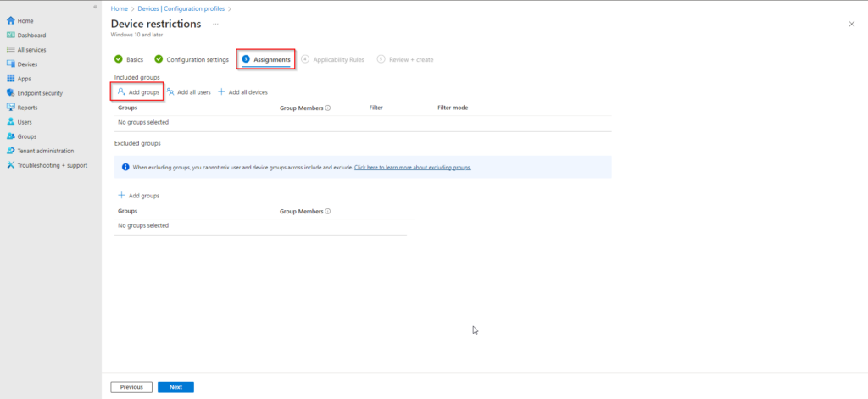The width and height of the screenshot is (868, 399).
Task: Click the Home icon in the sidebar
Action: pos(10,21)
